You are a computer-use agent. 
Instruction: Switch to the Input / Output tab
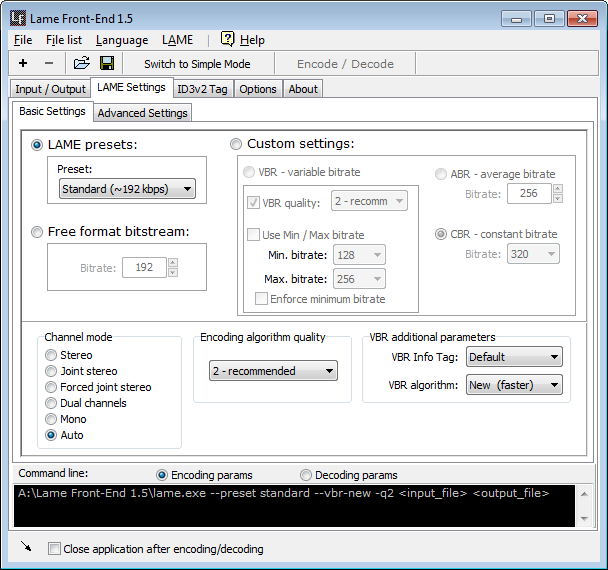[50, 89]
